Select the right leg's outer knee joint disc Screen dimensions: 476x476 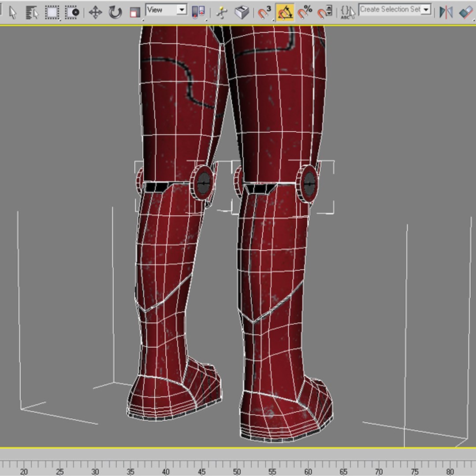(x=307, y=184)
